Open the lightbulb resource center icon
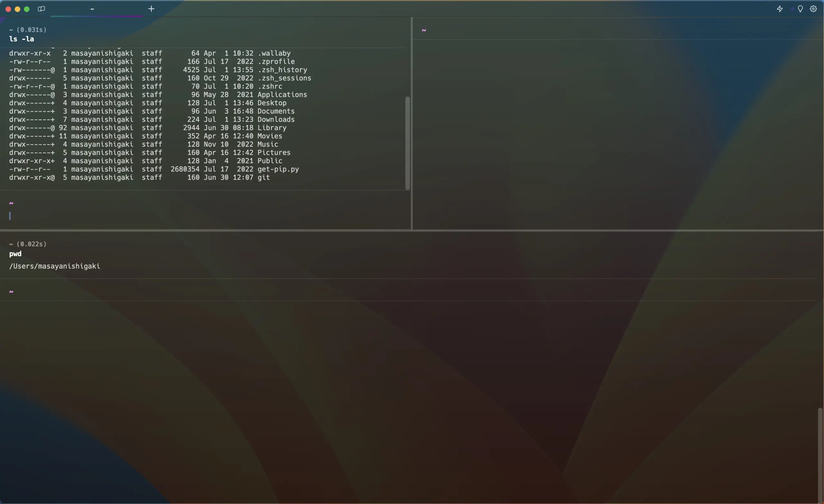This screenshot has height=504, width=824. pyautogui.click(x=800, y=9)
